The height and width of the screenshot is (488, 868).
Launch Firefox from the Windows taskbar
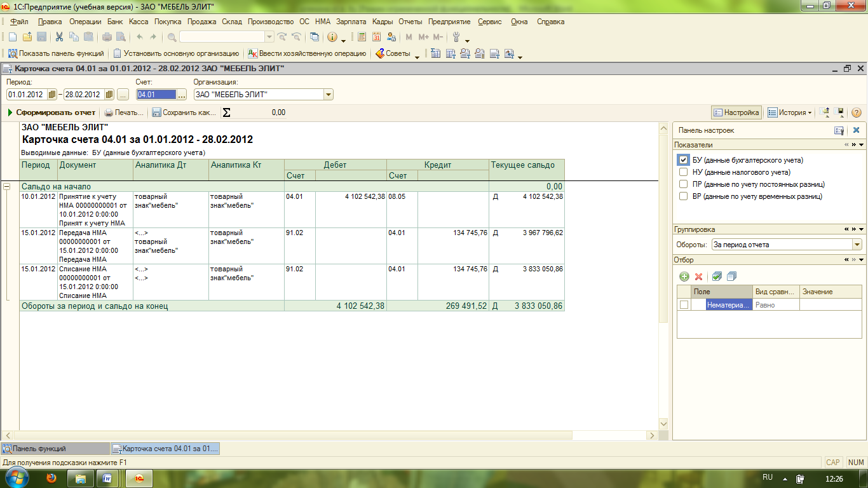pos(51,478)
